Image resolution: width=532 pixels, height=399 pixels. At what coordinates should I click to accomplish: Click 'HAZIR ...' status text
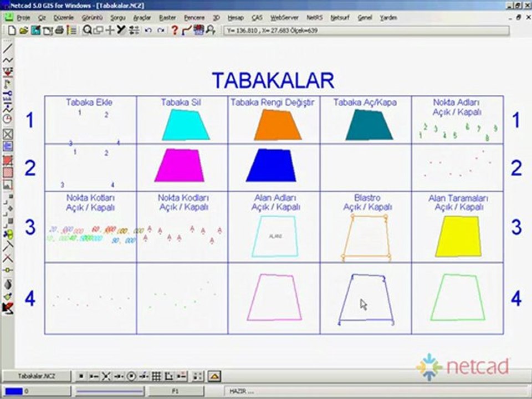242,391
